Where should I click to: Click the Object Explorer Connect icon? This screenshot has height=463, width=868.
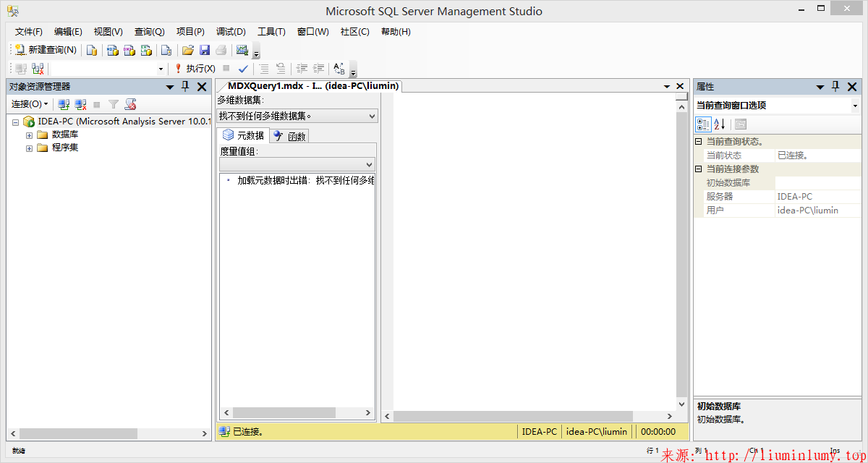pos(64,104)
